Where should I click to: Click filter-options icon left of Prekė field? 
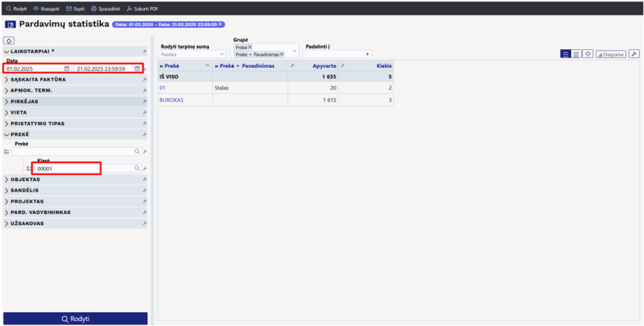click(x=6, y=152)
